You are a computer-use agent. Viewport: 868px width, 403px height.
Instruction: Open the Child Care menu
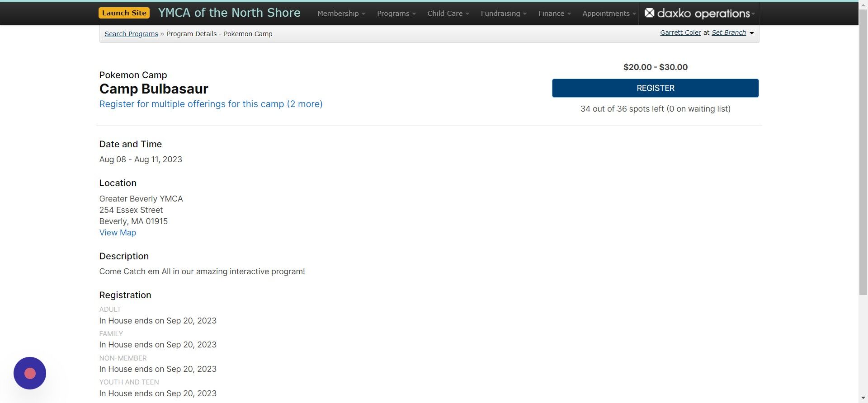[448, 14]
